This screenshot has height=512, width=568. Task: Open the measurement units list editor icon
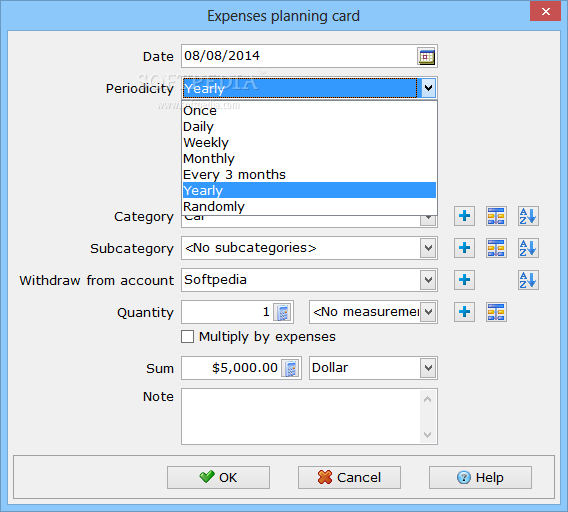click(x=496, y=312)
